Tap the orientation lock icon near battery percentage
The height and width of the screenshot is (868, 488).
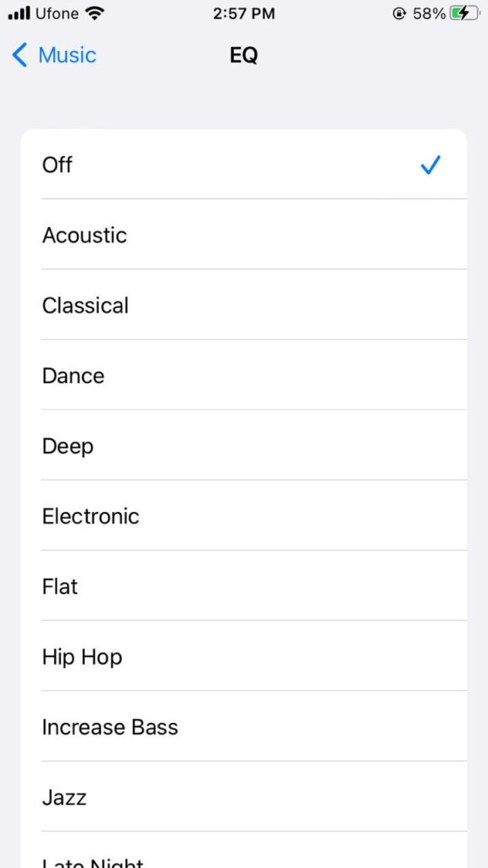(397, 13)
